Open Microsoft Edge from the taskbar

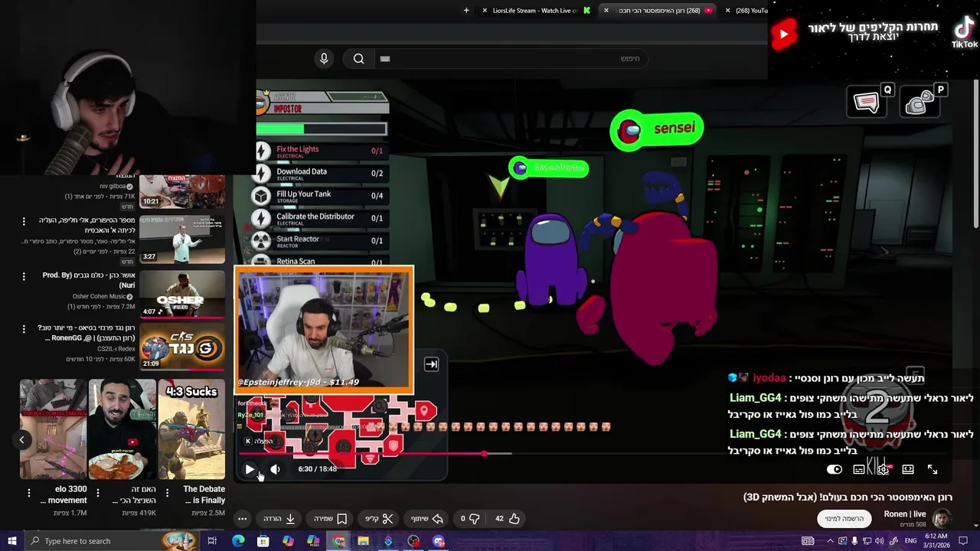pos(238,541)
